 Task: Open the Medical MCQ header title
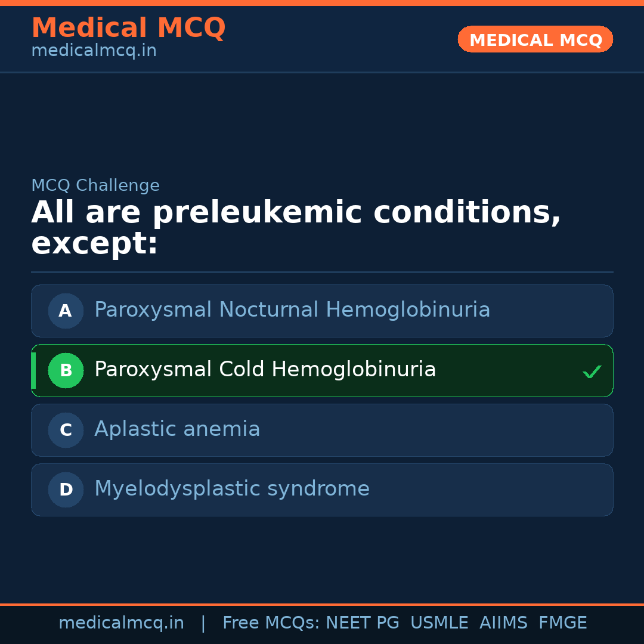point(128,28)
